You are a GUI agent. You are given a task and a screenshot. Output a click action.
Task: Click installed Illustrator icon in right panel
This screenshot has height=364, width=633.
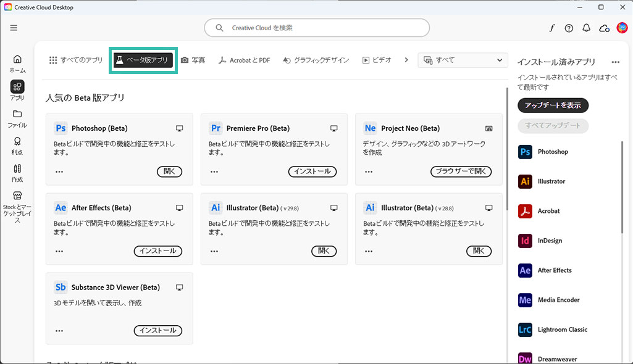click(x=525, y=181)
